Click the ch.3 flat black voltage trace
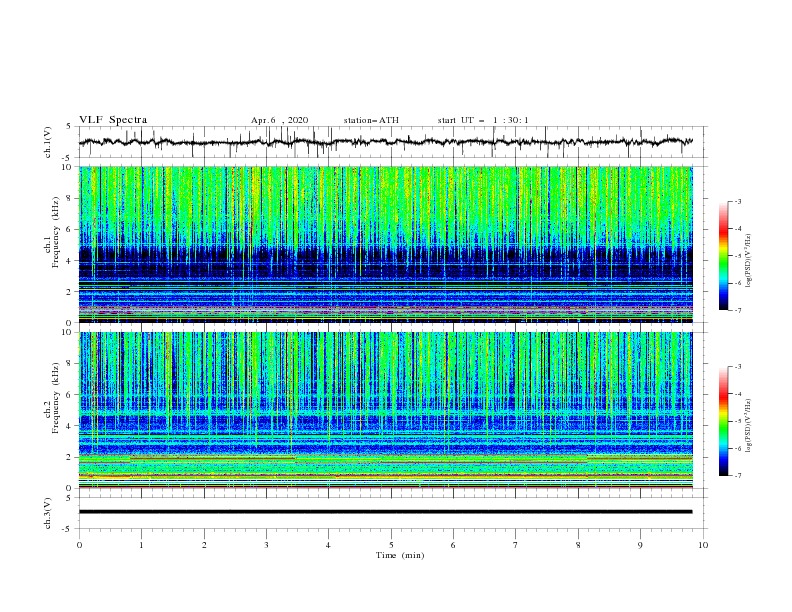 (x=386, y=512)
